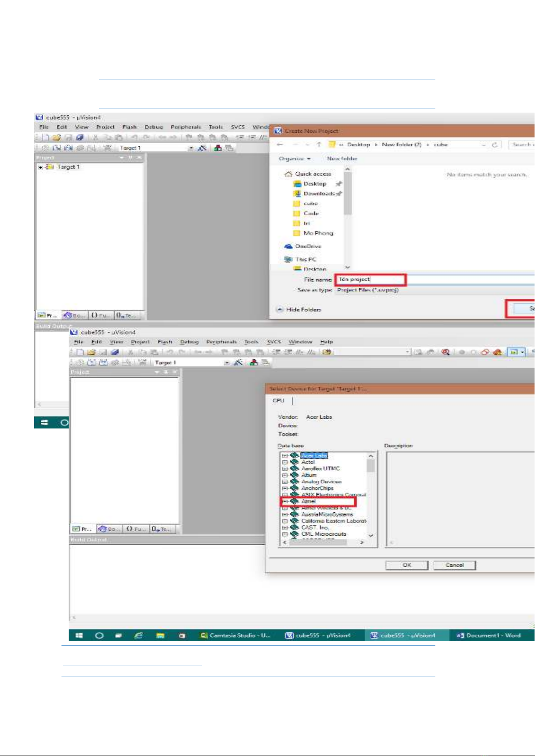
Task: Click the Open file icon in the Select Device µVision window
Action: 91,352
